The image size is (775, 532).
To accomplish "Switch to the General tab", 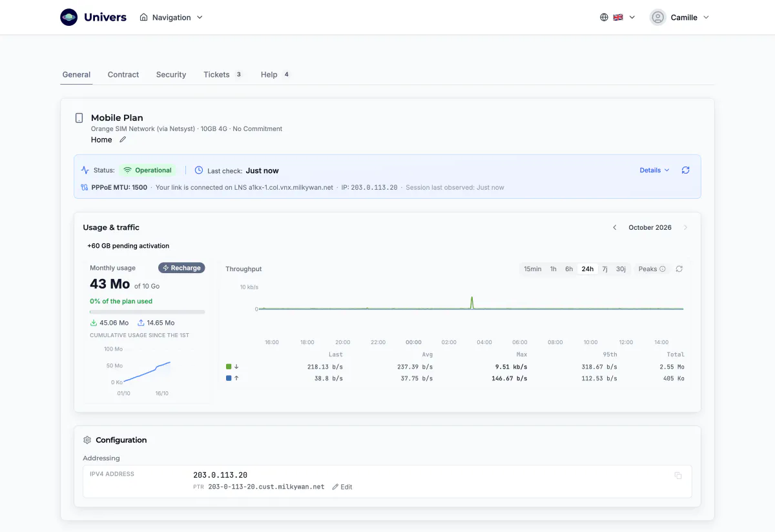I will 76,75.
